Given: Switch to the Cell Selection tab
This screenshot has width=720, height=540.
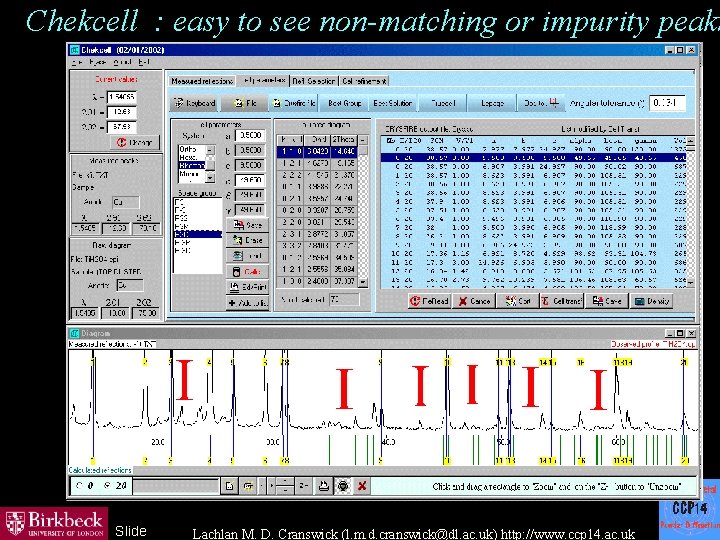Looking at the screenshot, I should coord(314,81).
